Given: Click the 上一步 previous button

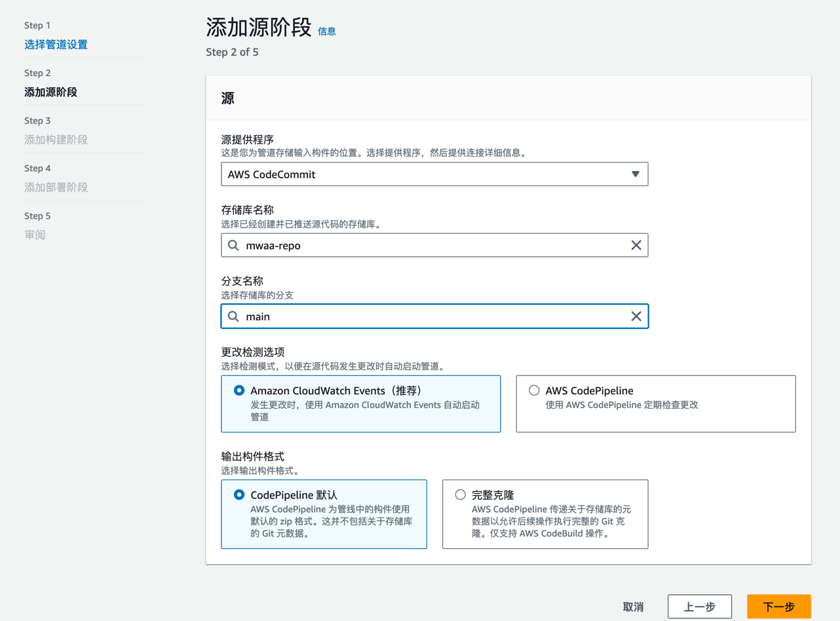Looking at the screenshot, I should click(x=700, y=607).
